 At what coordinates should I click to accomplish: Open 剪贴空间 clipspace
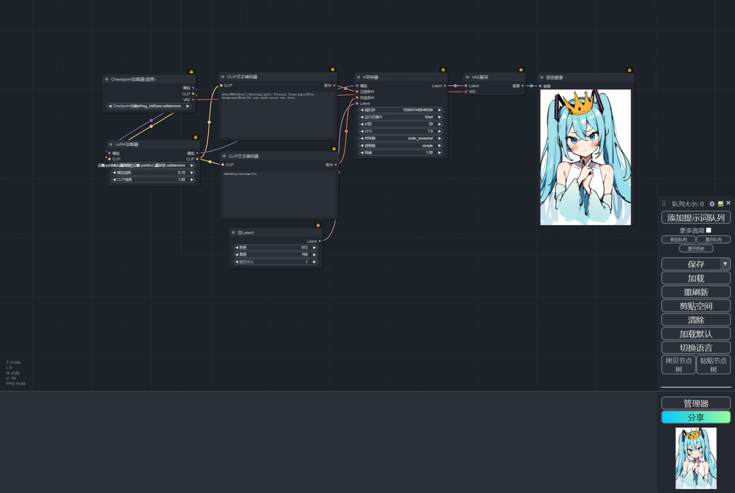[696, 306]
